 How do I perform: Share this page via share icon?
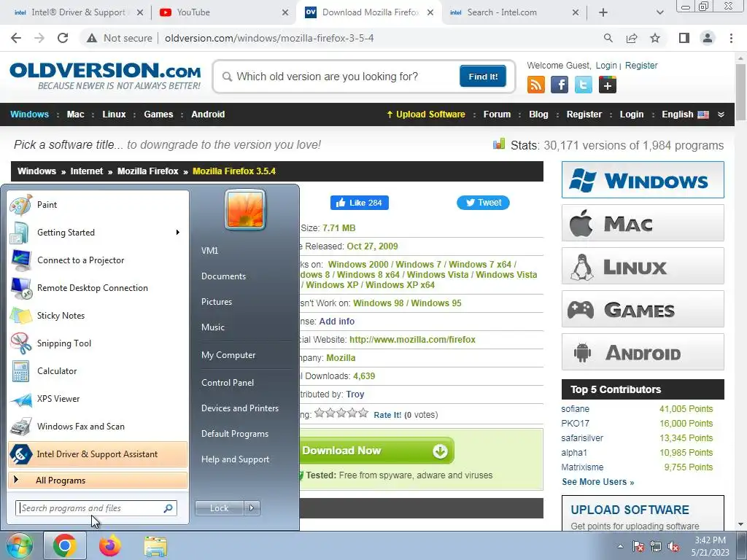[x=632, y=38]
